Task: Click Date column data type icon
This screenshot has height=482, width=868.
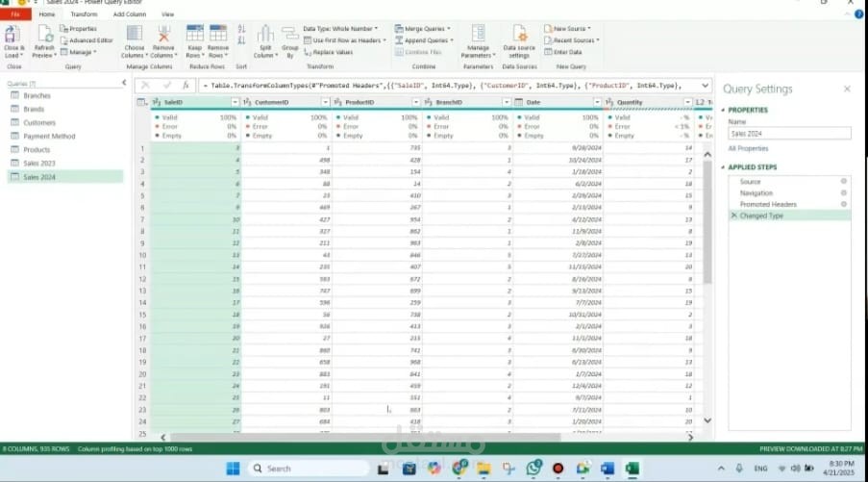Action: pos(519,103)
